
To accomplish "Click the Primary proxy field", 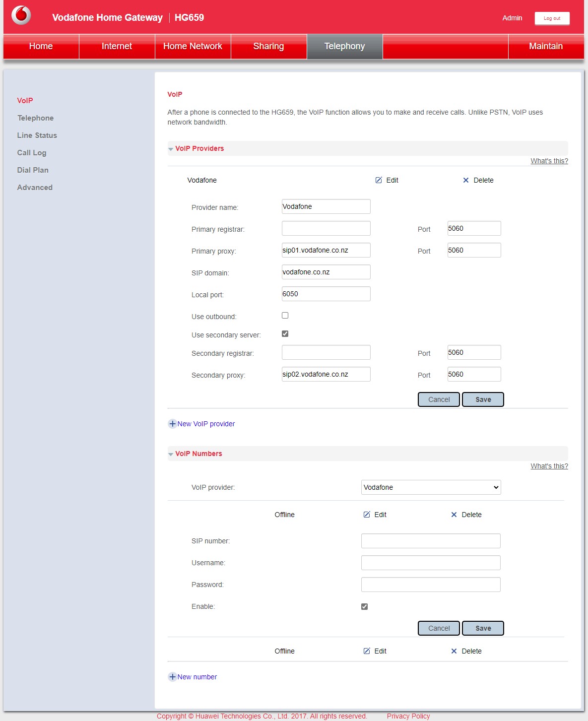I will tap(326, 250).
